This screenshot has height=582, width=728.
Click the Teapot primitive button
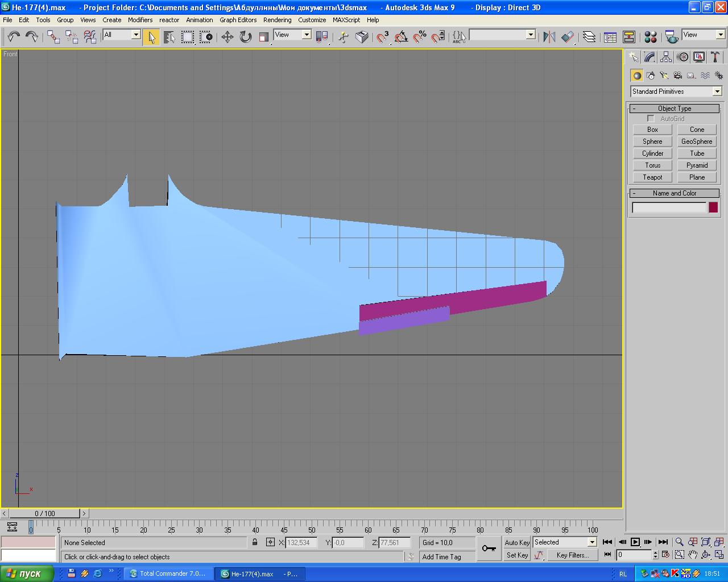(x=652, y=177)
